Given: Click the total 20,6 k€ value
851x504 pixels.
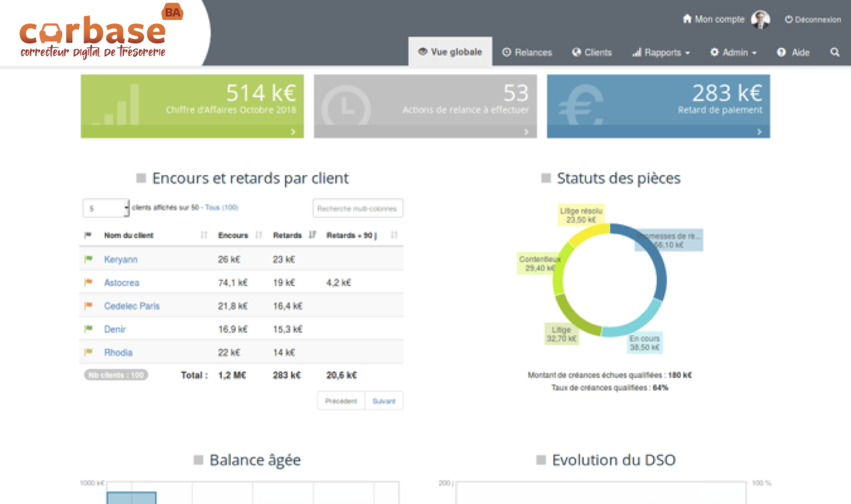Looking at the screenshot, I should (341, 376).
